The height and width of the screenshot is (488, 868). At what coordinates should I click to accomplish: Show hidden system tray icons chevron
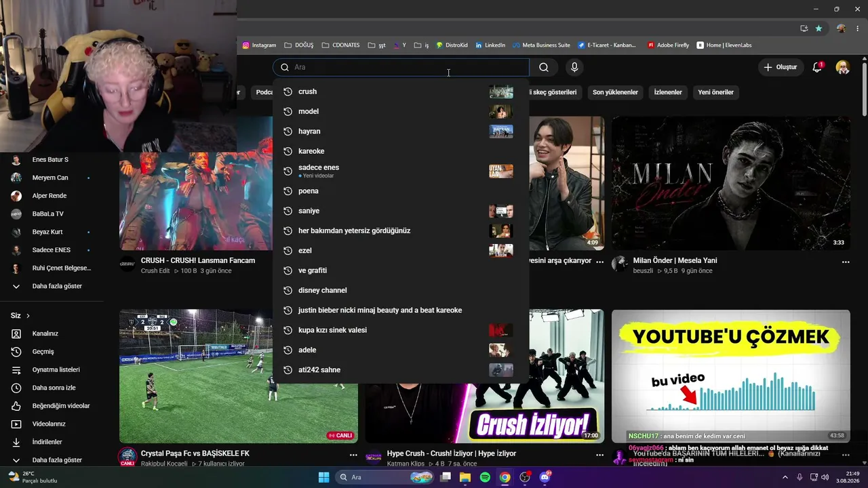coord(785,477)
